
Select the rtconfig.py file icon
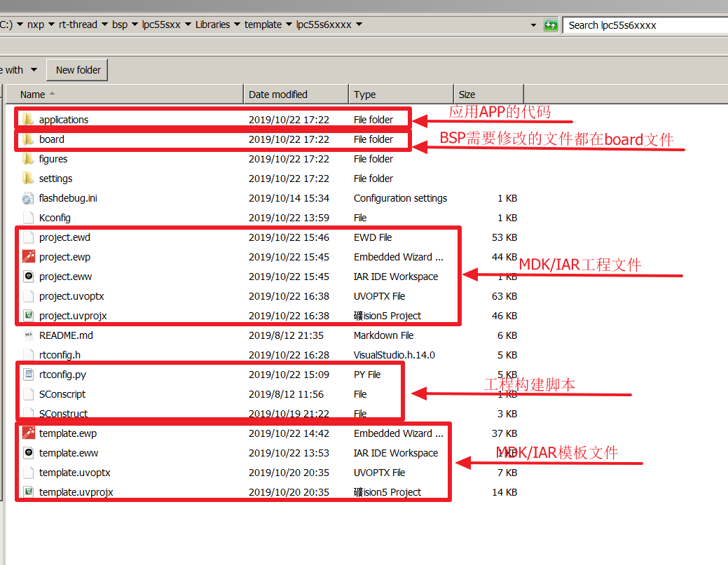click(x=28, y=375)
